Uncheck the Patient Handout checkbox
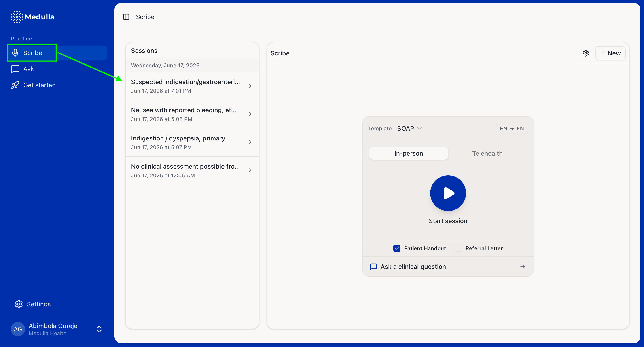Screen dimensions: 644x347 [397, 248]
